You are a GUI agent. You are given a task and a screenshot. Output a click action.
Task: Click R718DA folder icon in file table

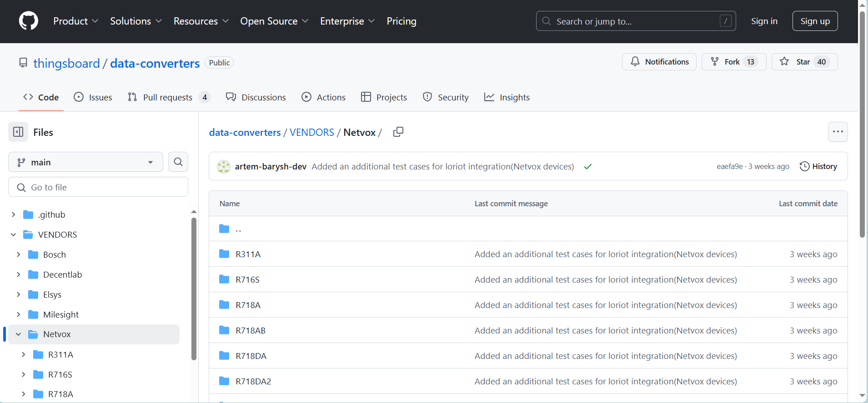pyautogui.click(x=224, y=356)
